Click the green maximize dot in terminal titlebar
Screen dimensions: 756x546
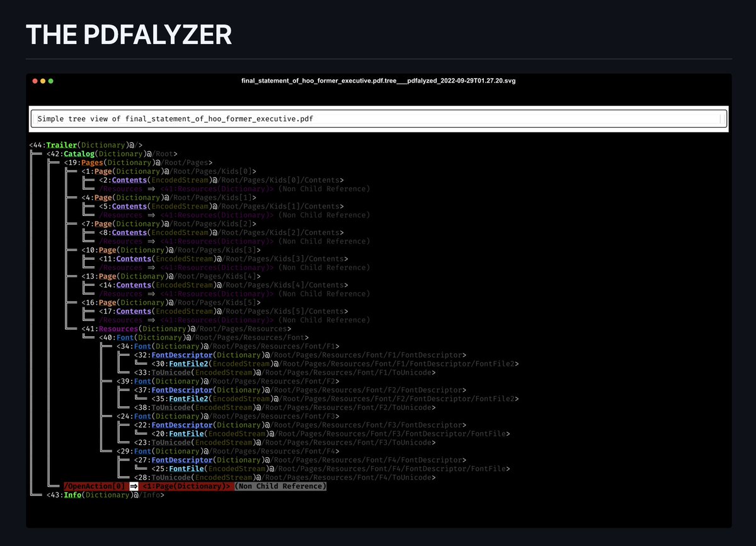point(50,81)
